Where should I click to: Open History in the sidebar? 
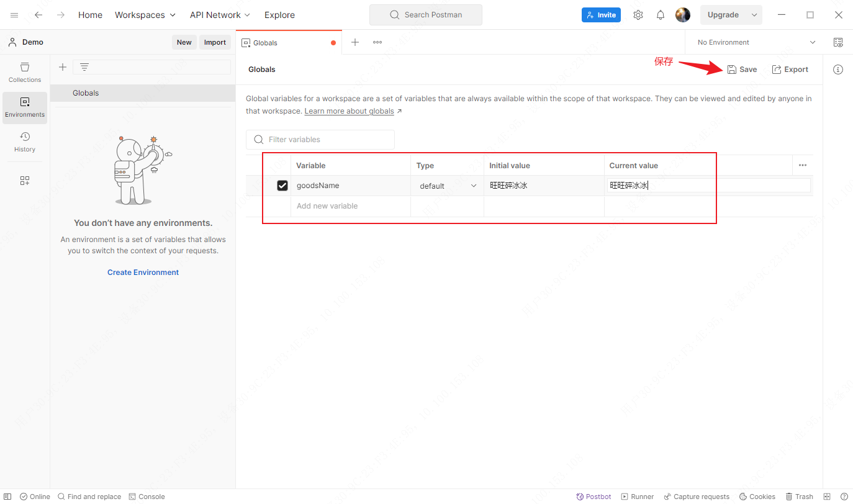pos(25,142)
